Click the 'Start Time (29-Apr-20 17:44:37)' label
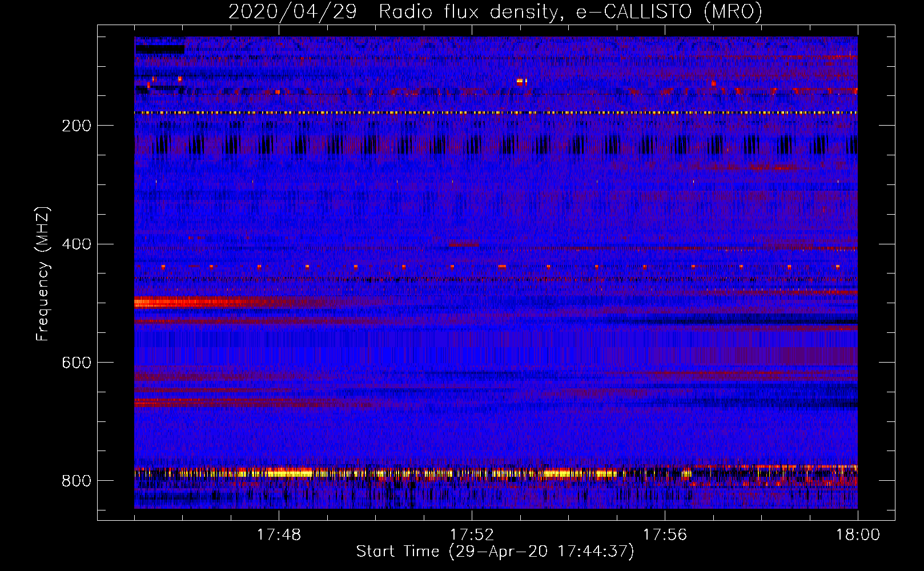924x571 pixels. click(495, 552)
